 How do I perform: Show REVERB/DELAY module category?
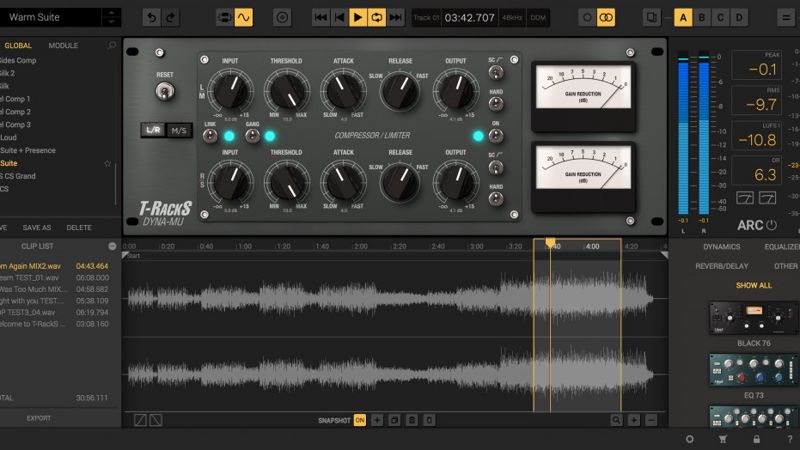pyautogui.click(x=721, y=266)
